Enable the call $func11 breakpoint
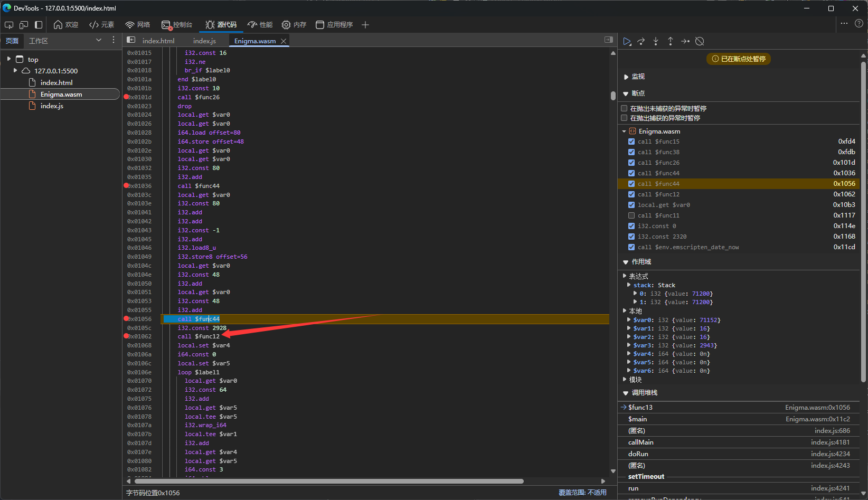Image resolution: width=868 pixels, height=500 pixels. 631,215
